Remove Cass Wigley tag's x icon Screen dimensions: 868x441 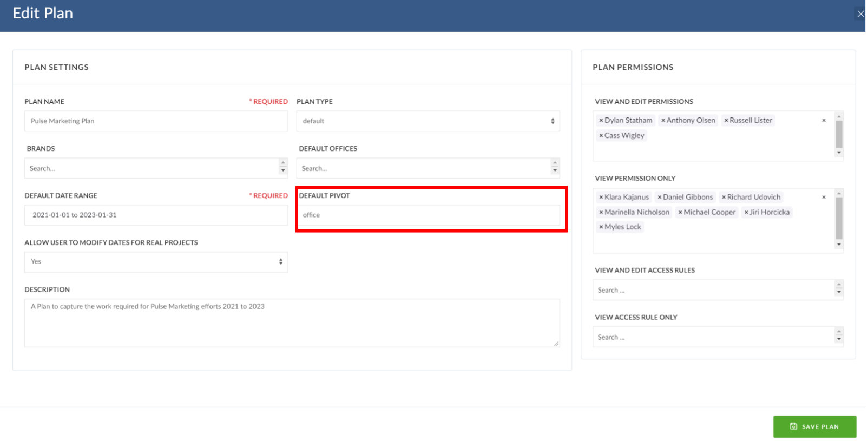click(601, 136)
